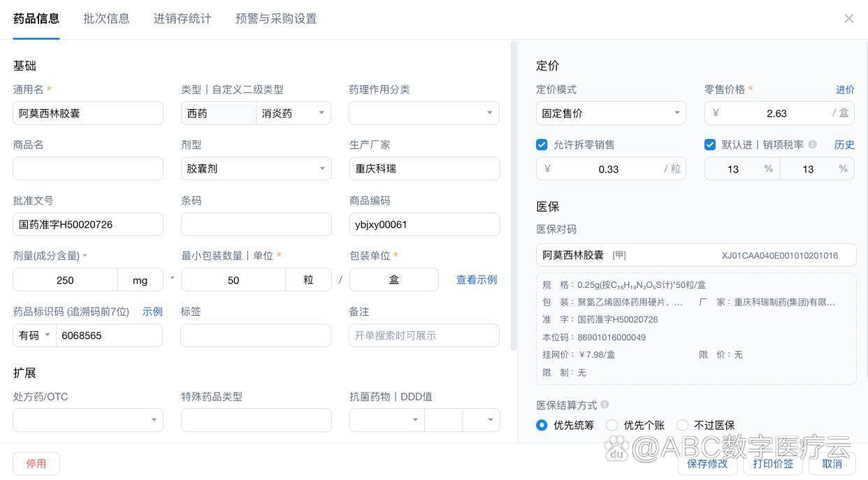Open the 有码 identifier dropdown
The height and width of the screenshot is (480, 868).
point(34,335)
